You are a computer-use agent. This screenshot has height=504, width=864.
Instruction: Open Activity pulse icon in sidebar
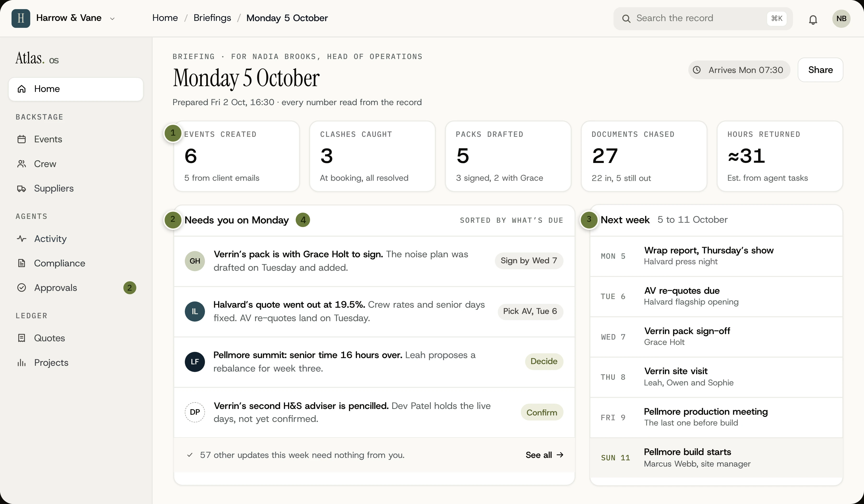coord(22,239)
